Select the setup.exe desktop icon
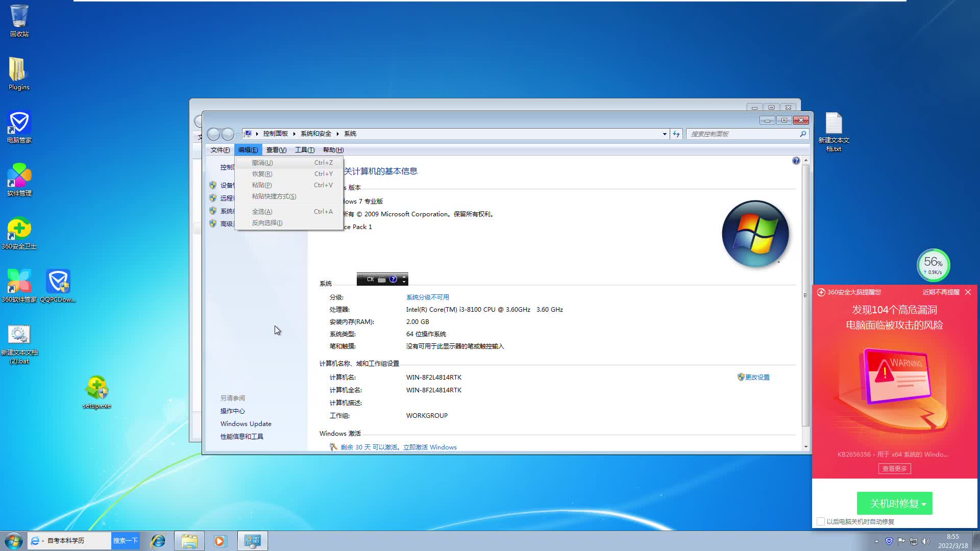Screen dimensions: 980x551 pyautogui.click(x=97, y=392)
